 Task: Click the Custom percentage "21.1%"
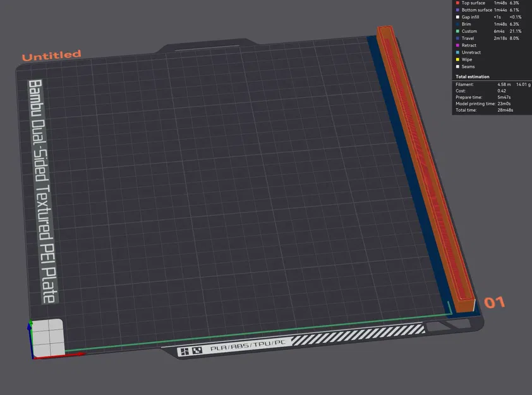pyautogui.click(x=515, y=31)
